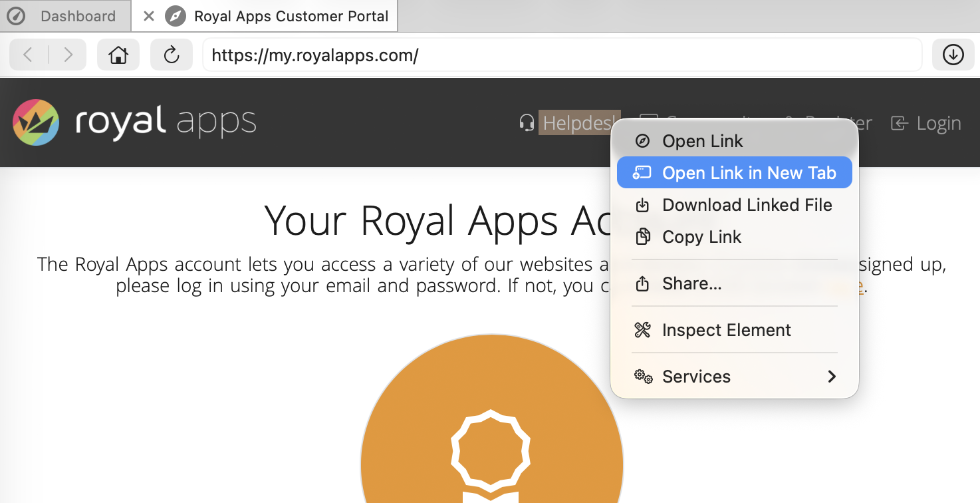Screen dimensions: 980x503
Task: Go forward using the forward arrow
Action: tap(68, 55)
